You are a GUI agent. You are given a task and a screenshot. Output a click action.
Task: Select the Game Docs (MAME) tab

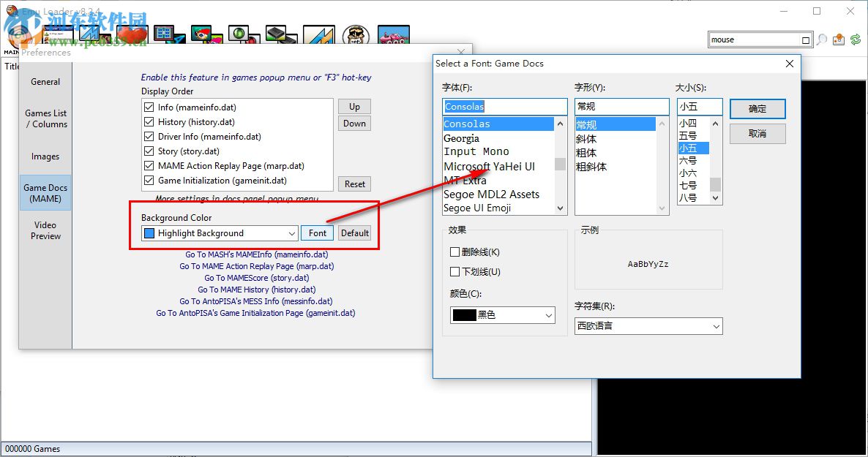click(x=45, y=193)
